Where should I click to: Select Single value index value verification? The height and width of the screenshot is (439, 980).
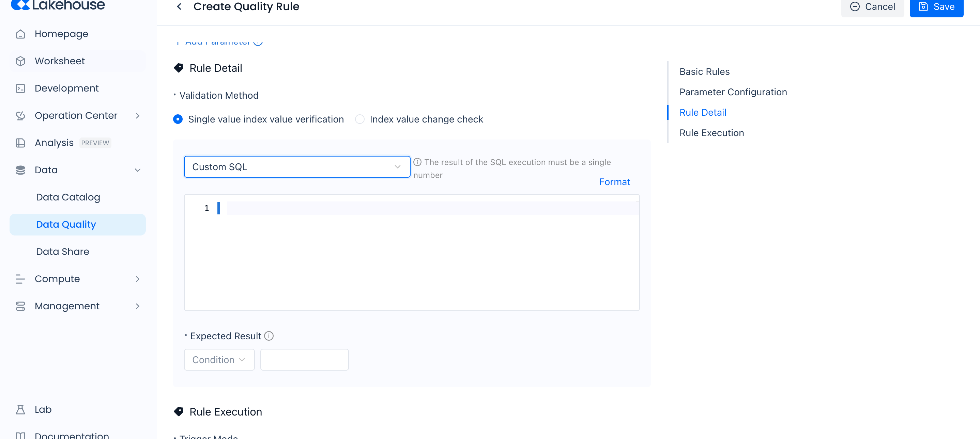(x=178, y=119)
